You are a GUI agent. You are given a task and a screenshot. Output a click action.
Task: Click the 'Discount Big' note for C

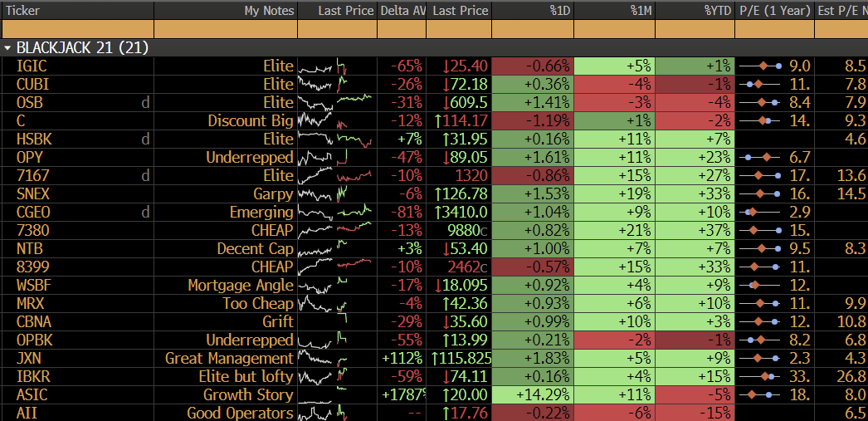(x=251, y=120)
